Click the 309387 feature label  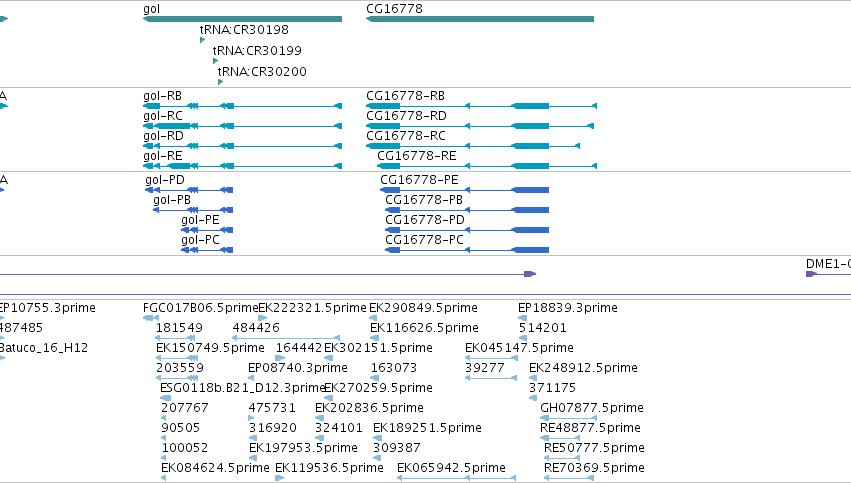tap(397, 448)
